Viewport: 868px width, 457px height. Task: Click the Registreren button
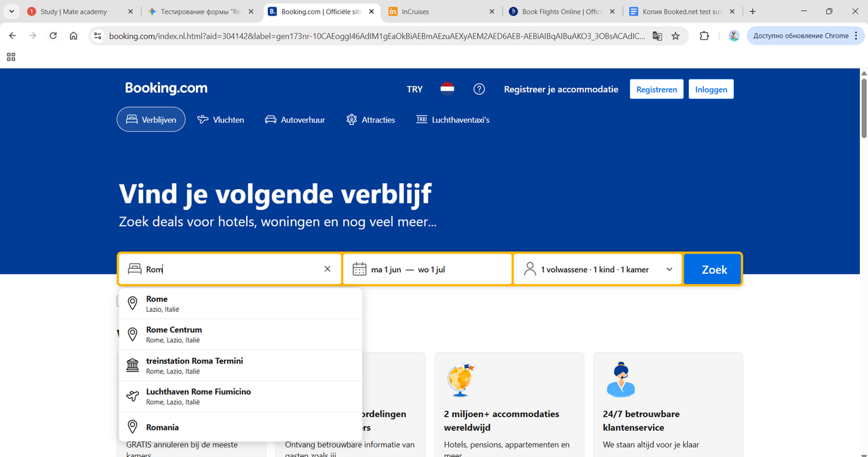pos(656,89)
